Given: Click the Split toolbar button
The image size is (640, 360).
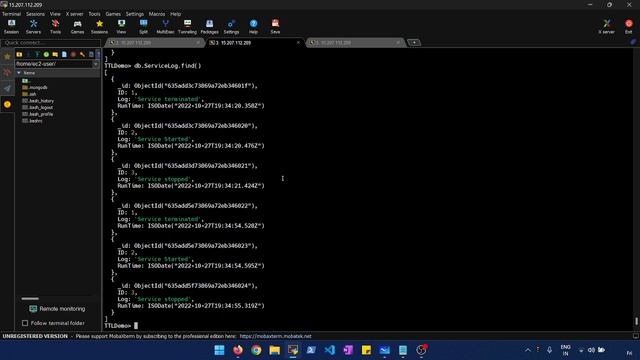Looking at the screenshot, I should pyautogui.click(x=143, y=27).
